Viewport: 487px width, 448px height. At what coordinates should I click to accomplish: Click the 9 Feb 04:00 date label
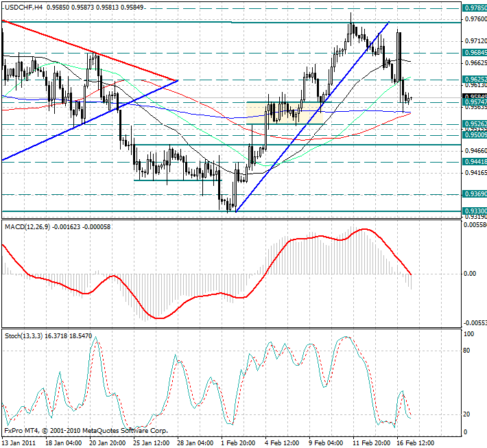click(x=326, y=443)
